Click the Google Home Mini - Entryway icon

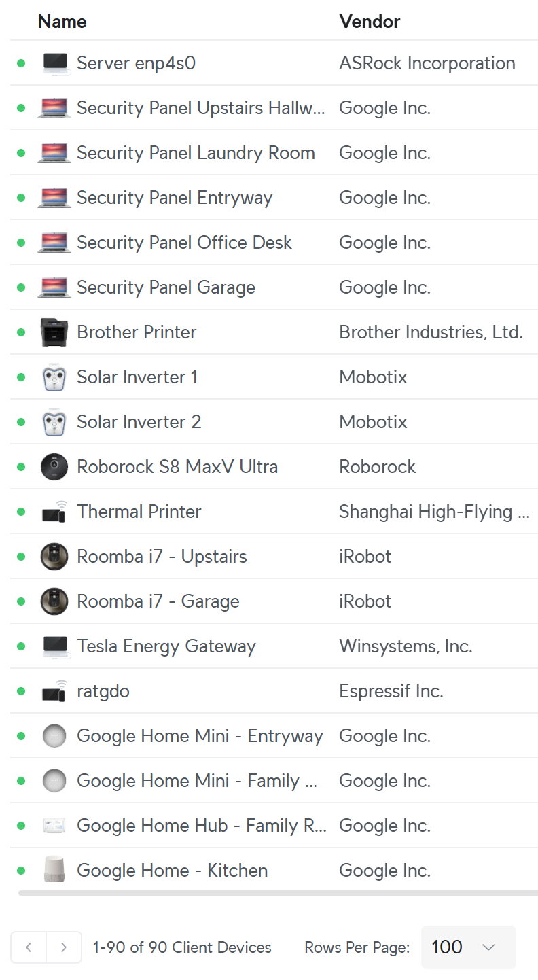click(x=54, y=736)
